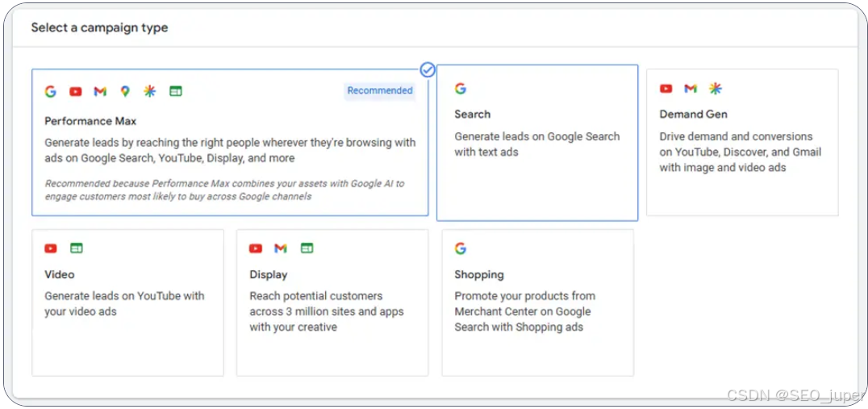Click the Discover asterisk icon in Demand Gen
The width and height of the screenshot is (868, 409).
(x=716, y=89)
